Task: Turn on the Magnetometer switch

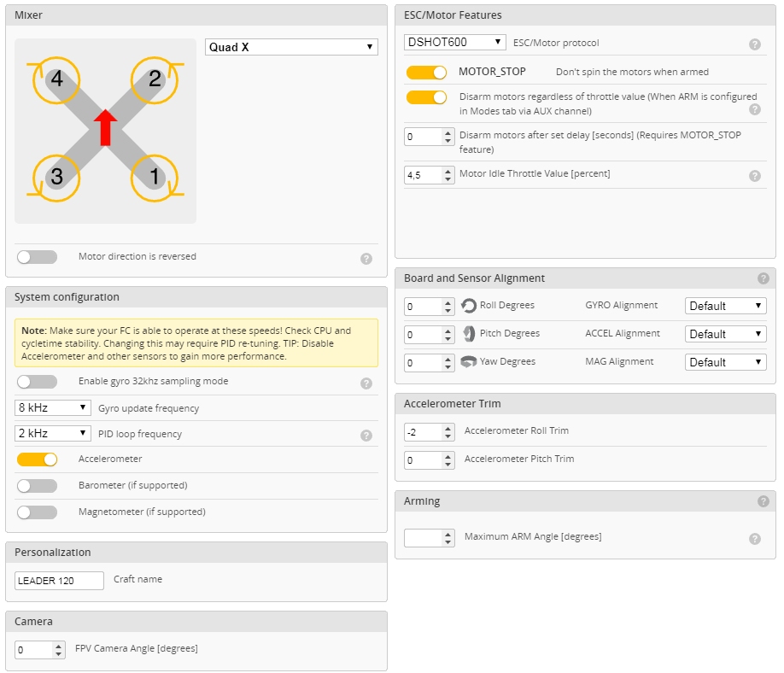Action: click(x=37, y=512)
